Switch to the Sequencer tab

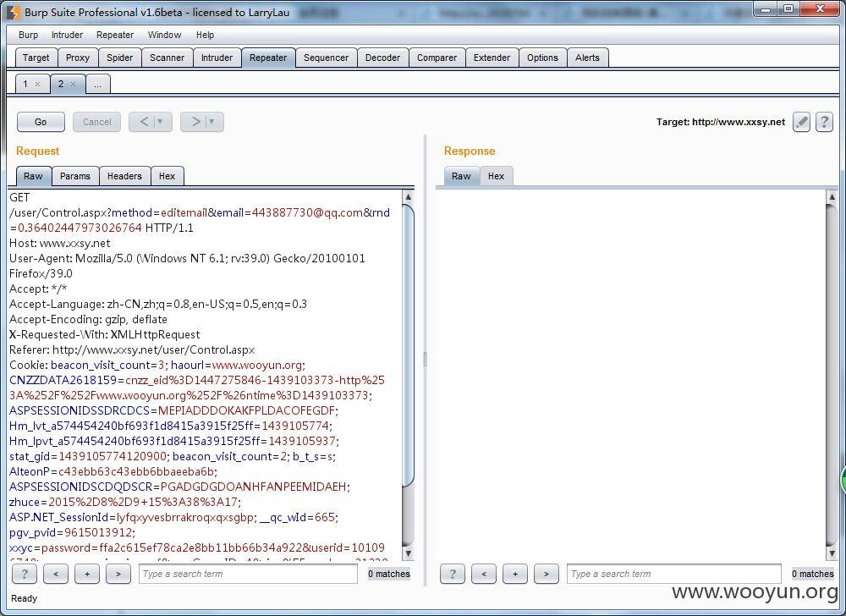[x=326, y=58]
